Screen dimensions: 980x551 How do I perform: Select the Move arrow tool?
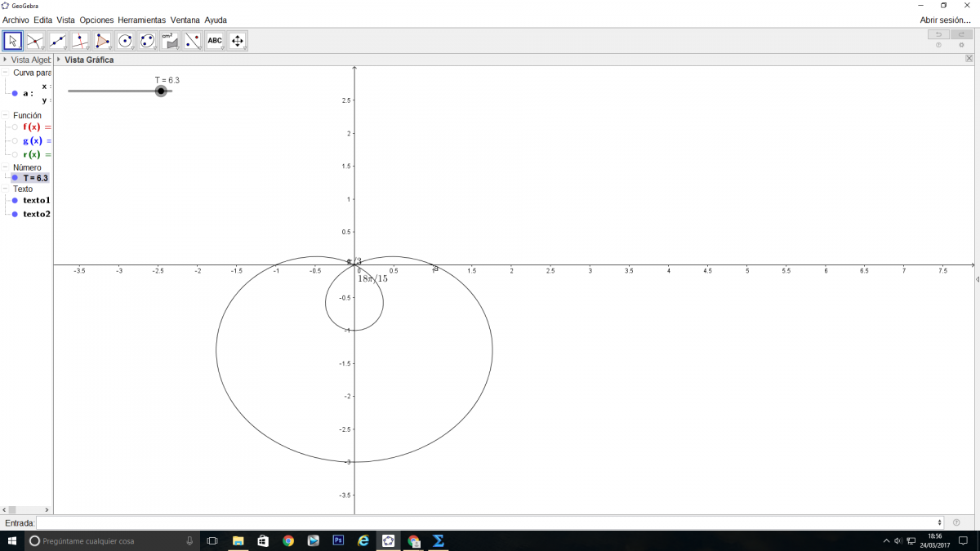12,41
